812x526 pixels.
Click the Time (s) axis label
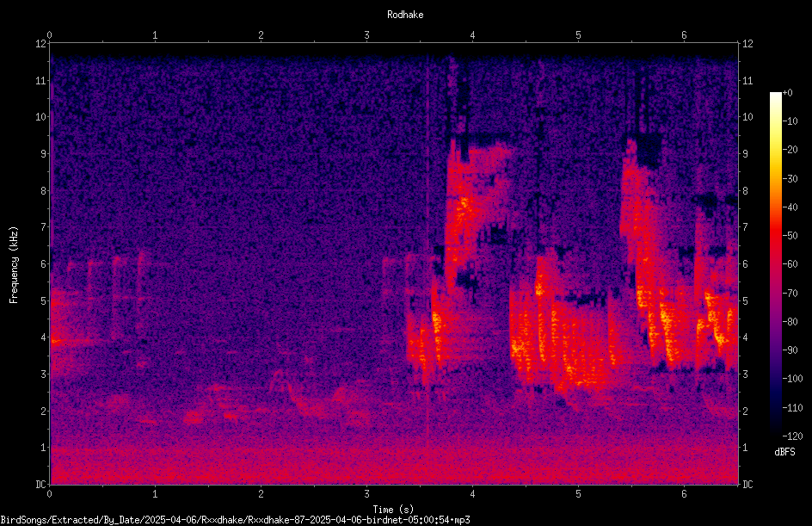[x=393, y=510]
